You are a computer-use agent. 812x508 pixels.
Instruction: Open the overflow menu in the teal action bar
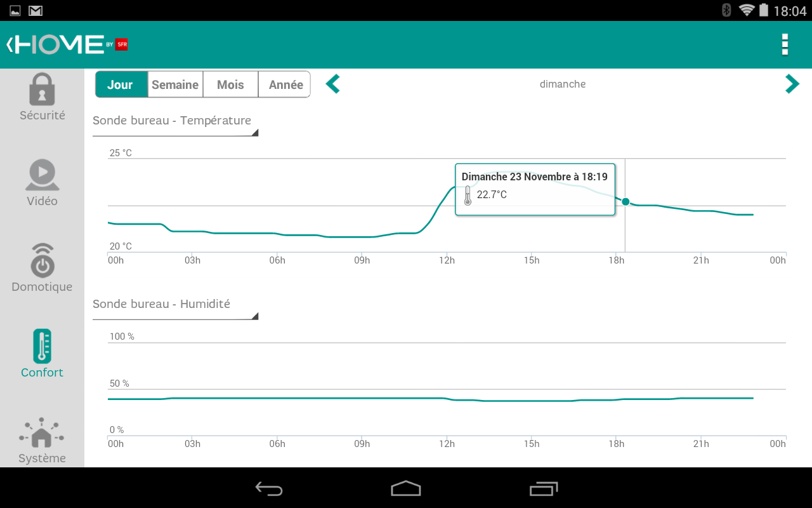coord(785,45)
